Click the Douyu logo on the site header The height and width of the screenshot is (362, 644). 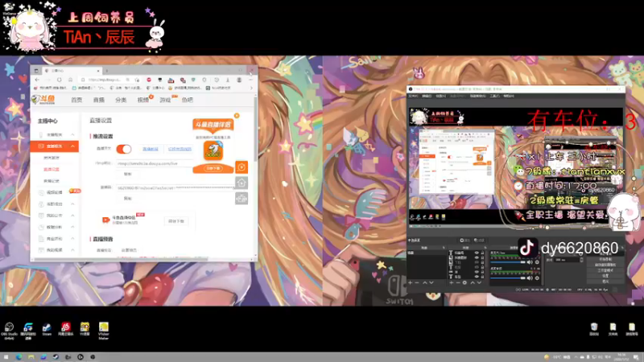click(43, 99)
